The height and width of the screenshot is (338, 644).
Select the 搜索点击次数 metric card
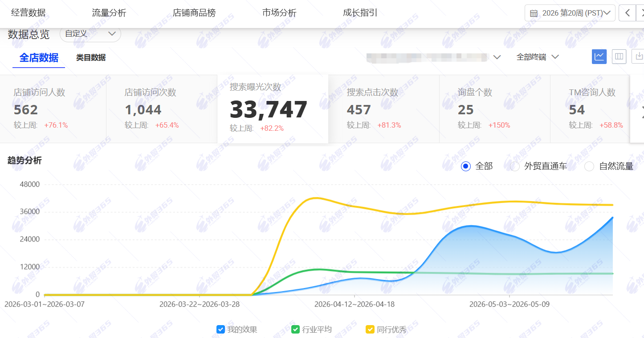click(384, 109)
